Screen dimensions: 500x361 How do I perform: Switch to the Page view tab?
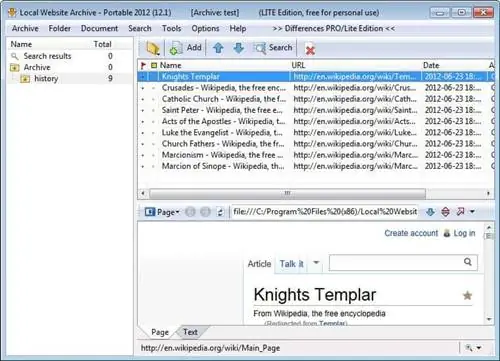(160, 332)
